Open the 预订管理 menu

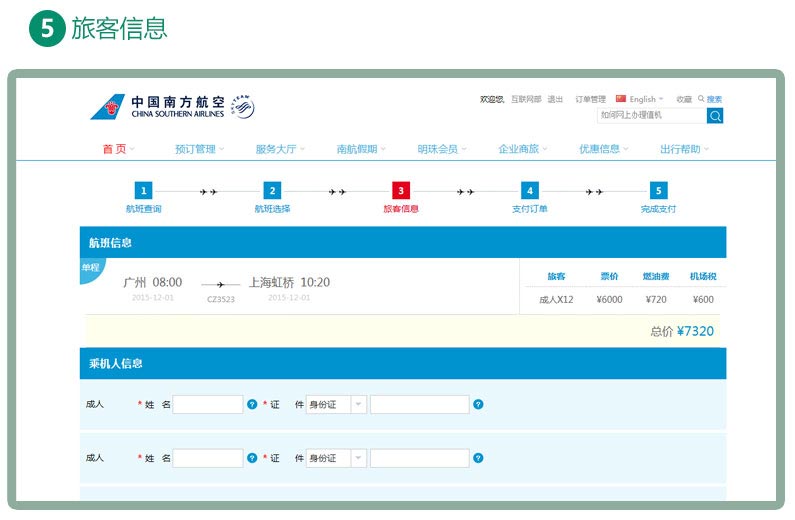coord(199,149)
